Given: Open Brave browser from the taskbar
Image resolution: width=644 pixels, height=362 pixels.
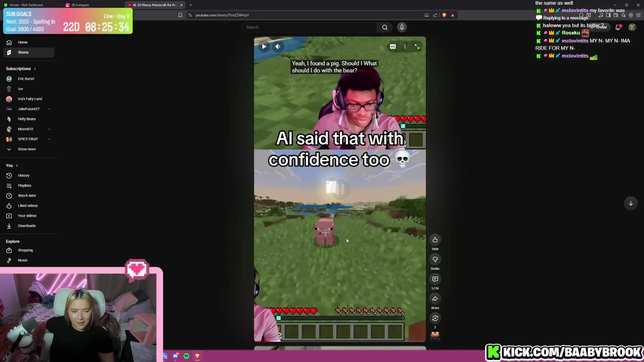Looking at the screenshot, I should [x=197, y=356].
